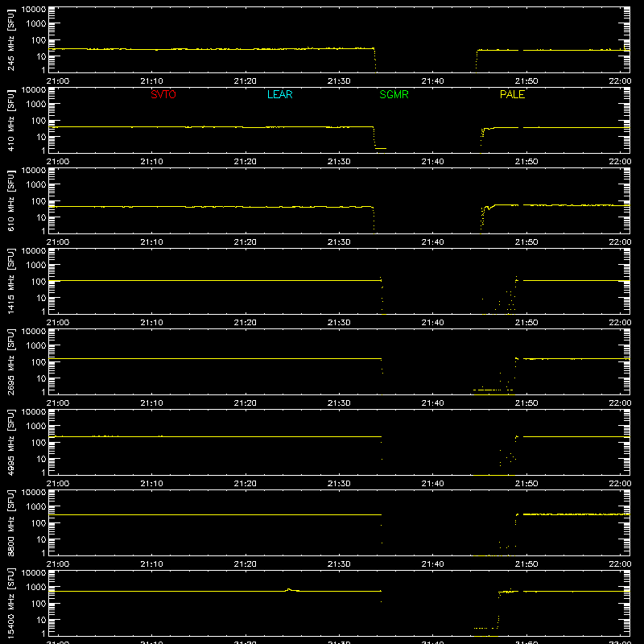Select the 4995 MHz [SFU] axis label
The image size is (644, 644).
click(11, 443)
